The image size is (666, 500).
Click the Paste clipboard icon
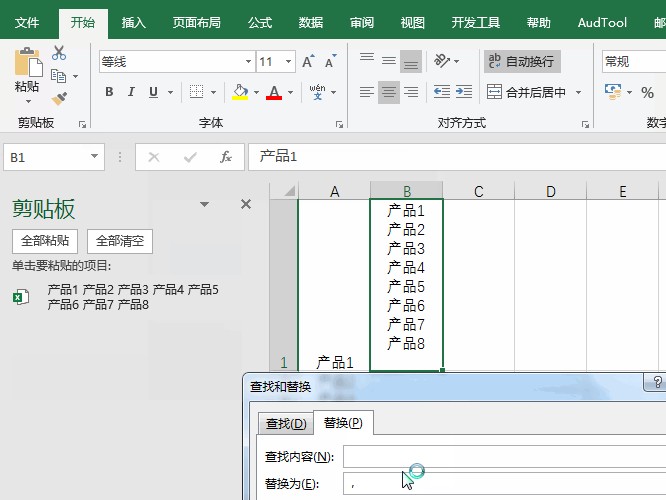coord(26,66)
